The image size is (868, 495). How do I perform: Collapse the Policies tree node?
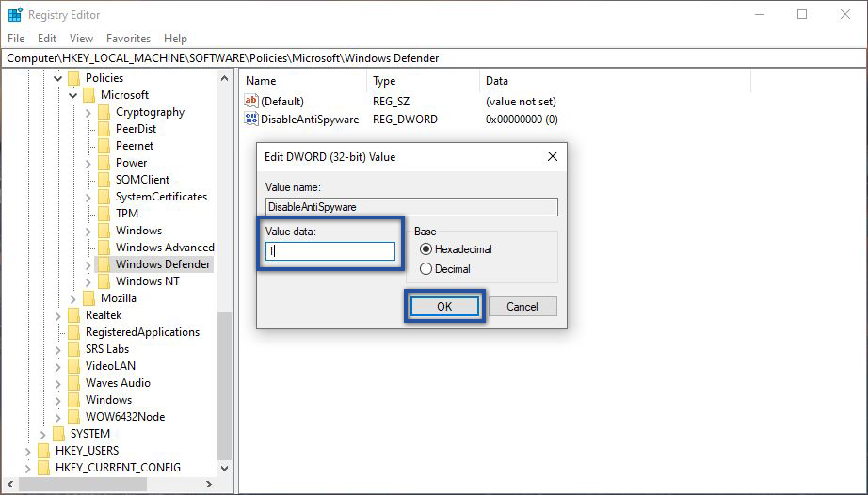pos(57,78)
